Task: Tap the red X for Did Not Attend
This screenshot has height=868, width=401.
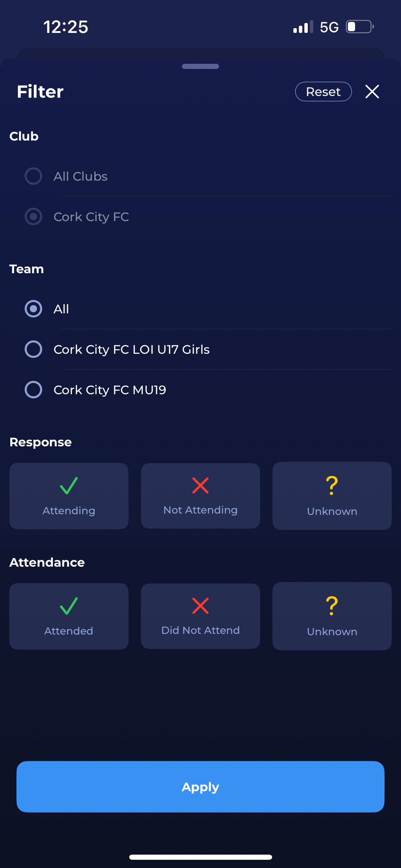Action: pos(200,606)
